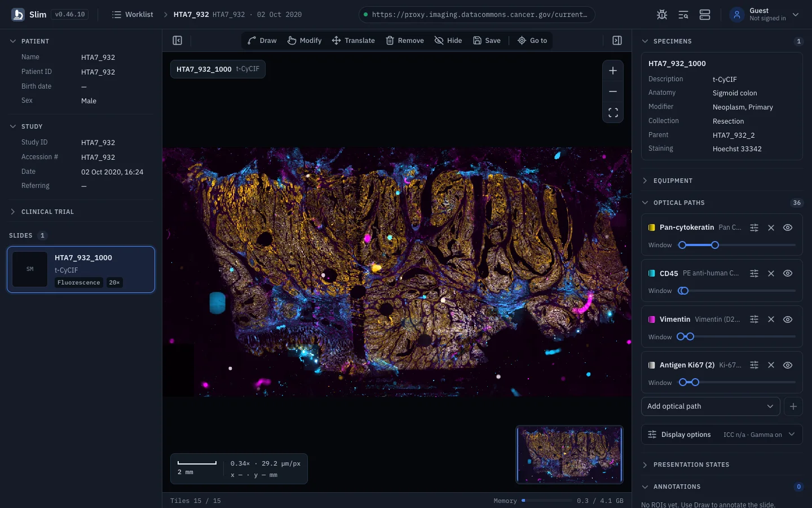Collapse the Study section

pos(81,126)
